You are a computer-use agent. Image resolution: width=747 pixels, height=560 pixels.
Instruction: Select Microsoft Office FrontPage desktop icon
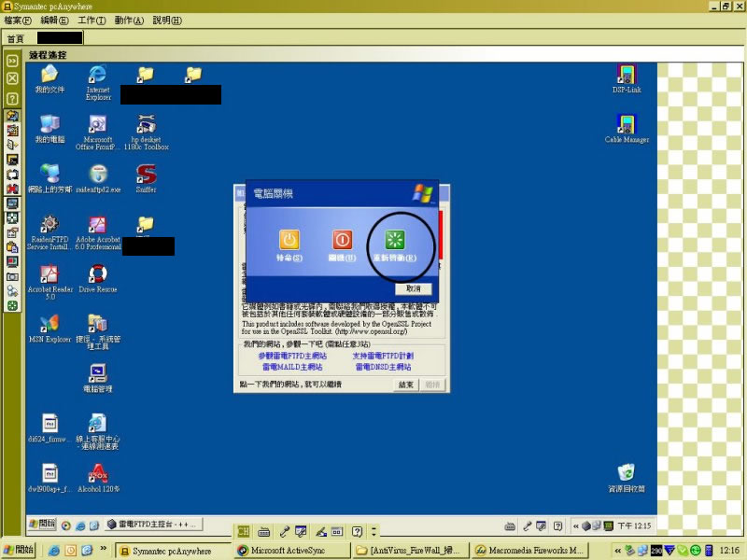tap(98, 133)
